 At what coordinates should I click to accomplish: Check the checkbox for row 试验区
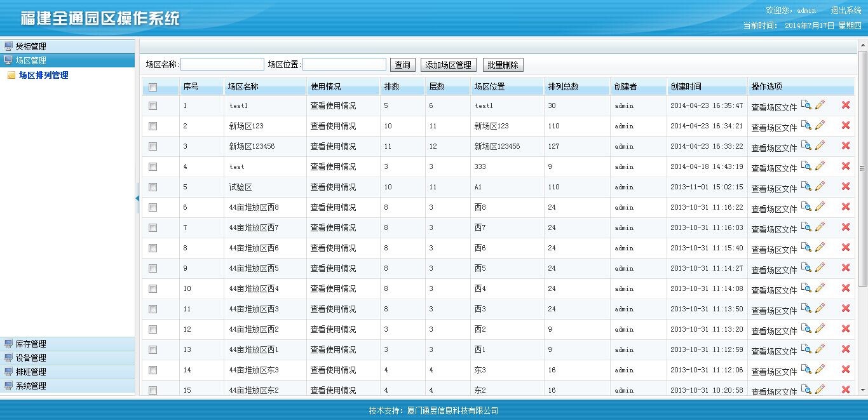(153, 187)
